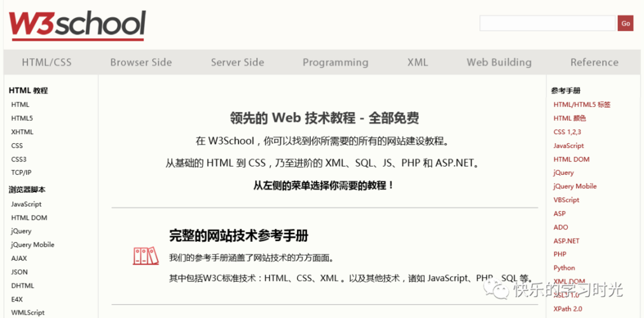Open the JSON tutorial link

click(19, 272)
